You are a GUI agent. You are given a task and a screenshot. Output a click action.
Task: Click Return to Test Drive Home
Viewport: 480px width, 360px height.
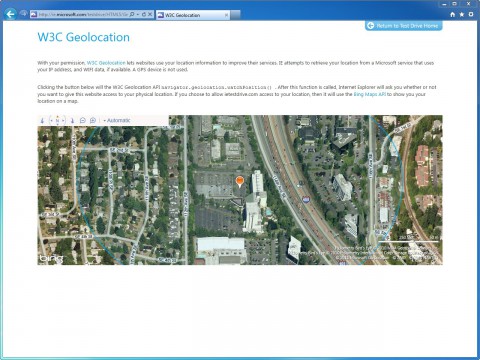point(404,26)
